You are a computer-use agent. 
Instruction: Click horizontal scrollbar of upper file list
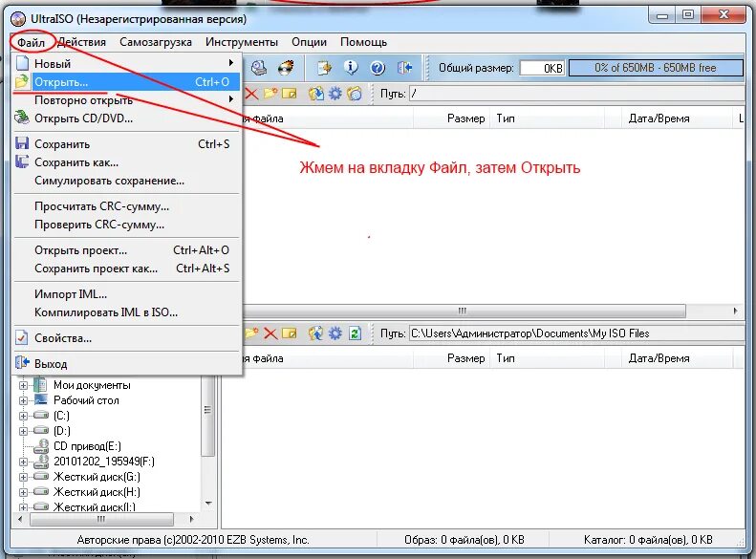click(x=463, y=311)
